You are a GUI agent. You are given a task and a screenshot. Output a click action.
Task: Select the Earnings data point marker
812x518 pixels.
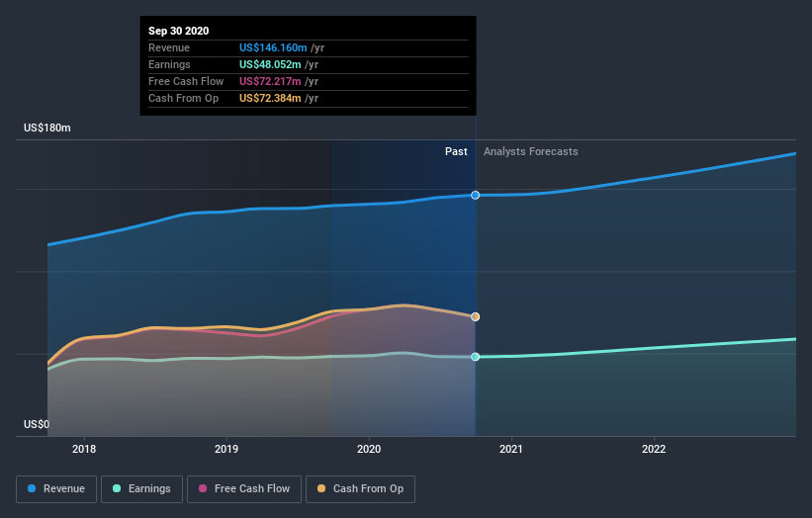coord(475,357)
